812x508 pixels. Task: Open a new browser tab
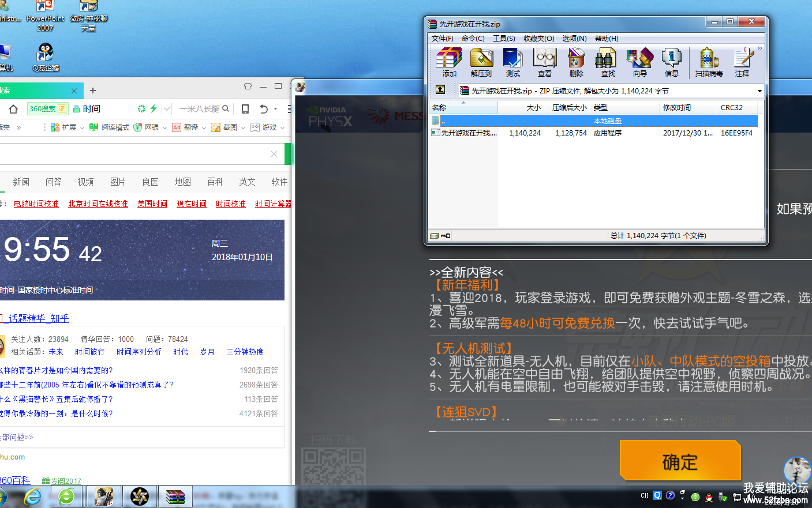[93, 91]
